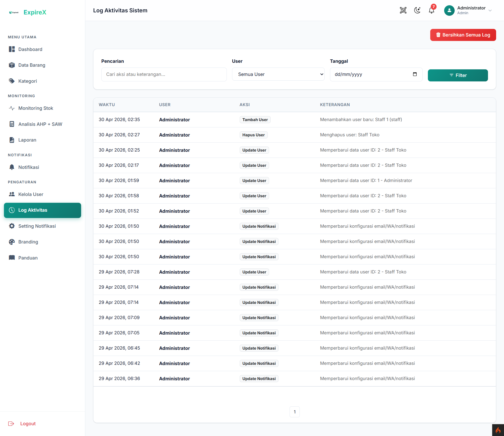Viewport: 504px width, 436px height.
Task: Click trash icon on Bersihkan Semua Log
Action: coord(438,35)
